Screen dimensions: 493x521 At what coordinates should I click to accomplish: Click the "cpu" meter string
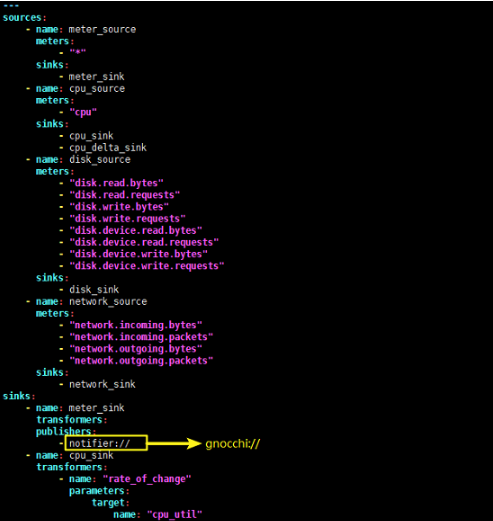(x=83, y=112)
